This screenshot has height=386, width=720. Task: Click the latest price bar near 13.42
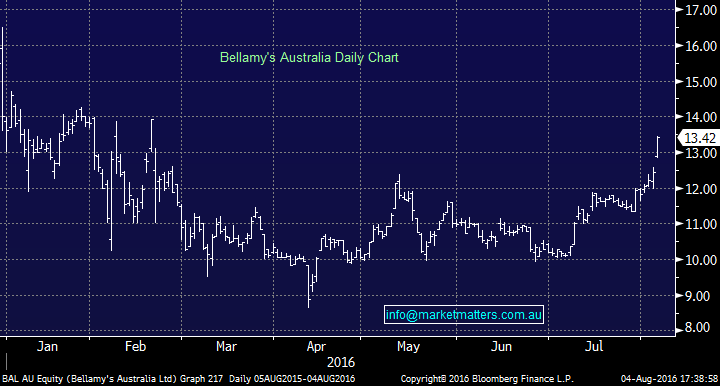tap(658, 147)
